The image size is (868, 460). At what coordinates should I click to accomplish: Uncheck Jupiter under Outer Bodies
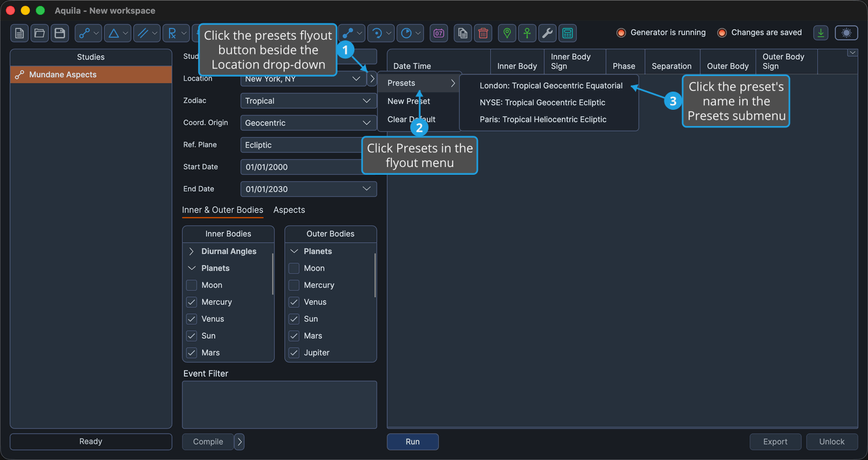[294, 353]
